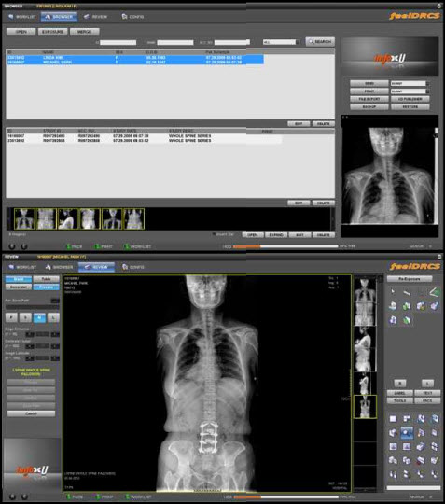The width and height of the screenshot is (445, 504).
Task: Open the CONFIG tab in the Browser window
Action: 132,17
